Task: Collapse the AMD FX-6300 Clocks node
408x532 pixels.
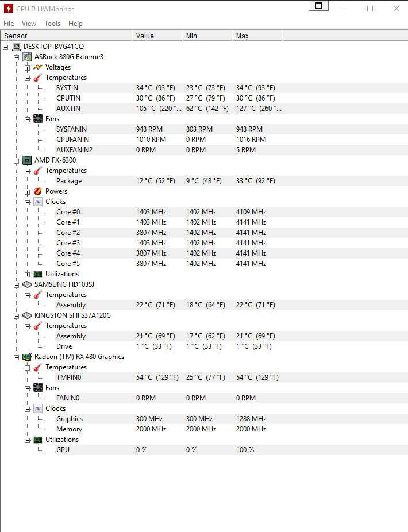Action: (x=27, y=202)
